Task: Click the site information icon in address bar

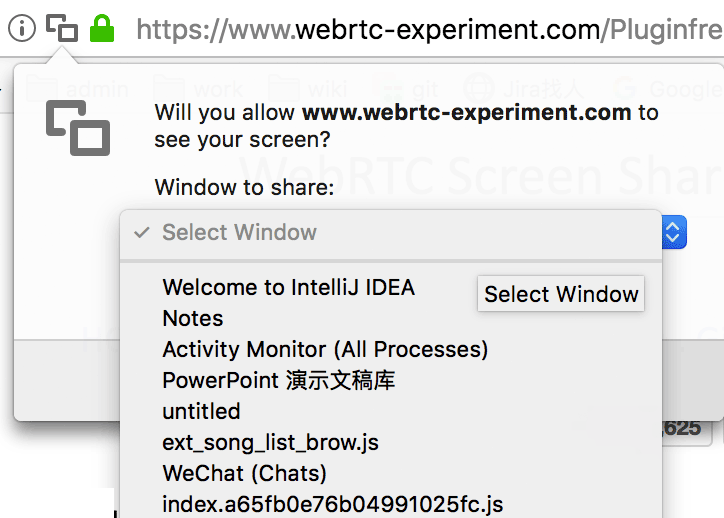Action: point(22,28)
